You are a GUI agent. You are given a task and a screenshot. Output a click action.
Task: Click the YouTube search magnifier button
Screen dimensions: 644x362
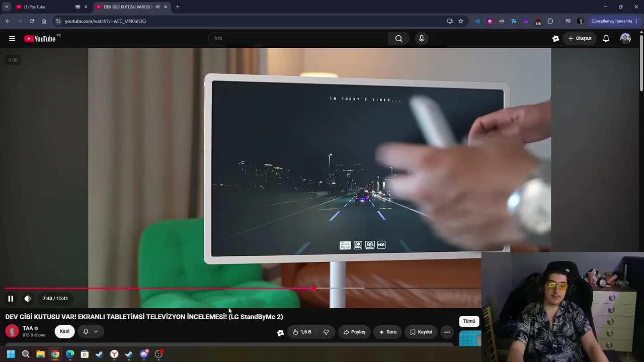[x=398, y=39]
